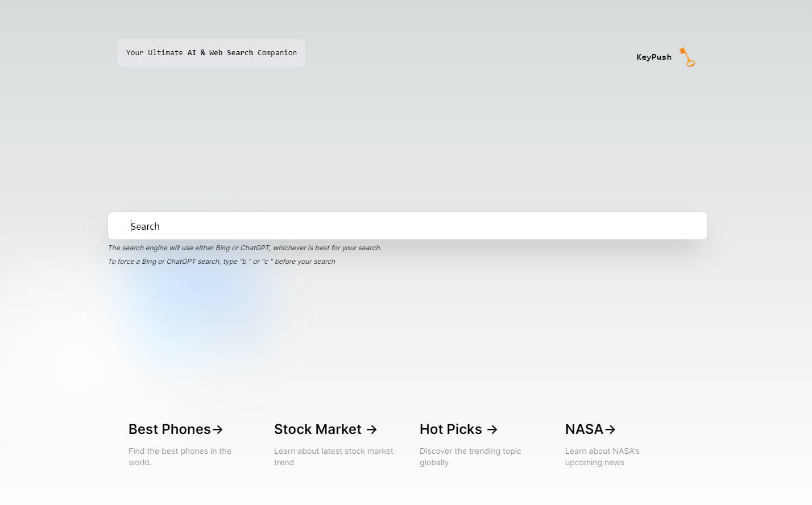Click 'Discover the trending topic globally' text
Image resolution: width=812 pixels, height=505 pixels.
[470, 457]
